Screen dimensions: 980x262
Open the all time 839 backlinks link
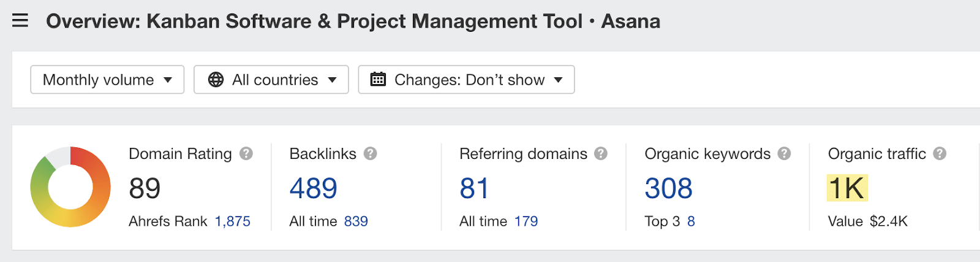point(356,222)
